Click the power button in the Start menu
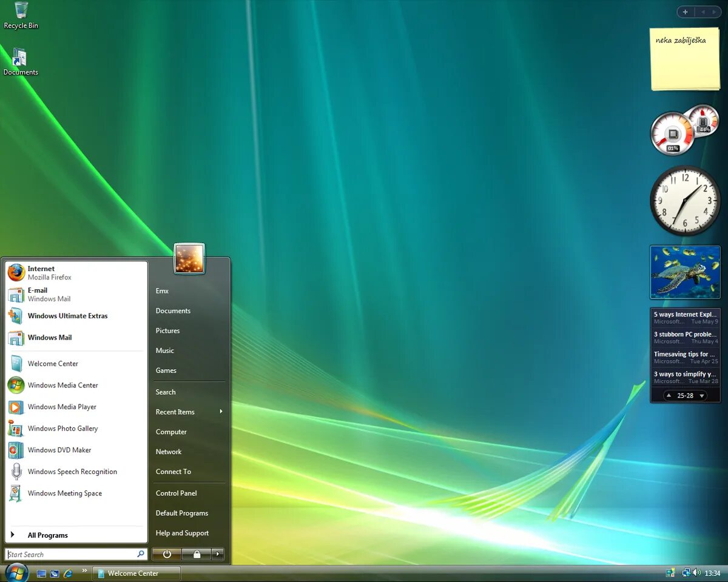728x582 pixels. [166, 554]
